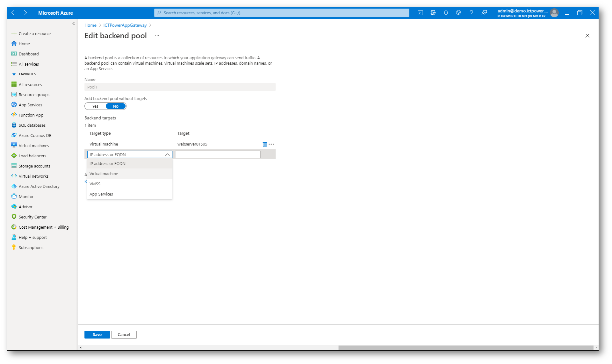Screen dimensions: 612x364
Task: Open Cost Management + Billing
Action: tap(43, 227)
